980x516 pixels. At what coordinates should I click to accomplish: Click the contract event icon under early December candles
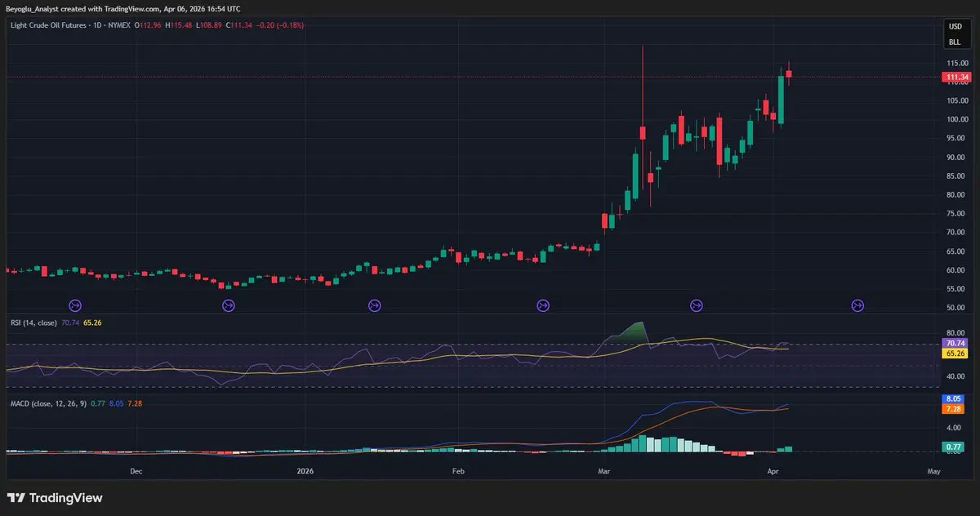(x=74, y=305)
